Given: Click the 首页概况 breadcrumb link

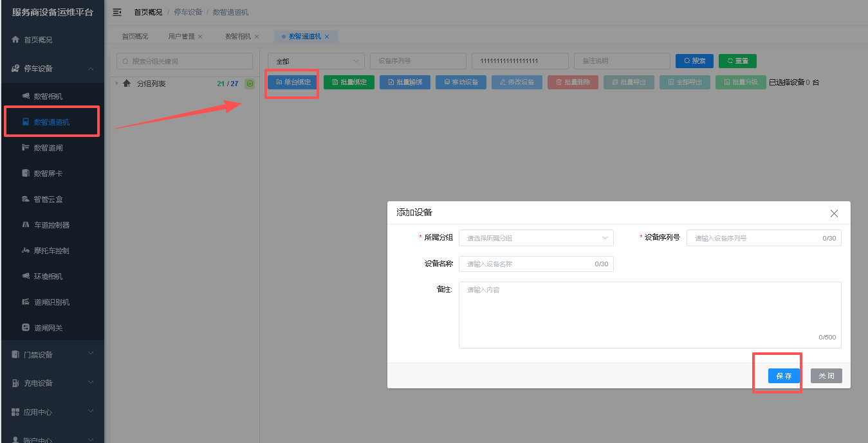Looking at the screenshot, I should point(148,12).
